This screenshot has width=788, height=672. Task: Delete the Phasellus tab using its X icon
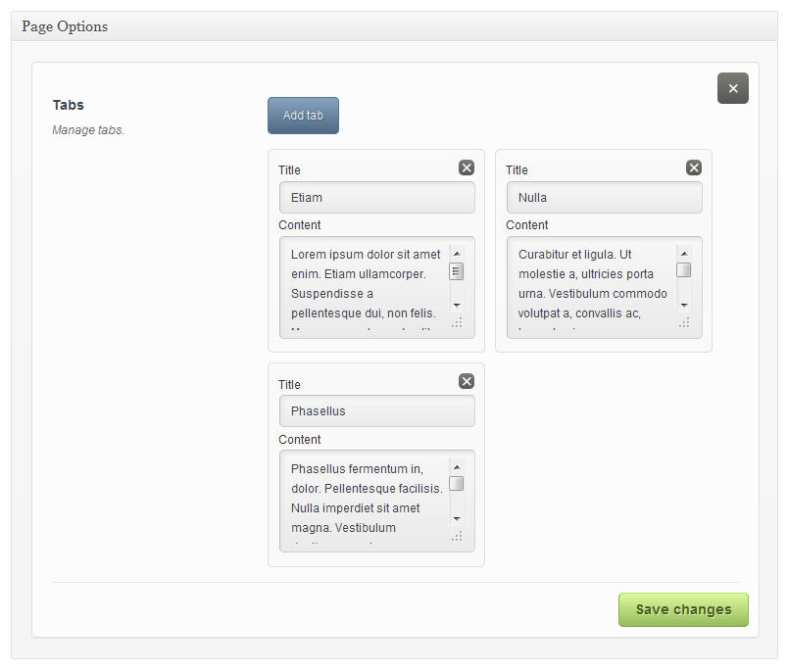(x=467, y=381)
